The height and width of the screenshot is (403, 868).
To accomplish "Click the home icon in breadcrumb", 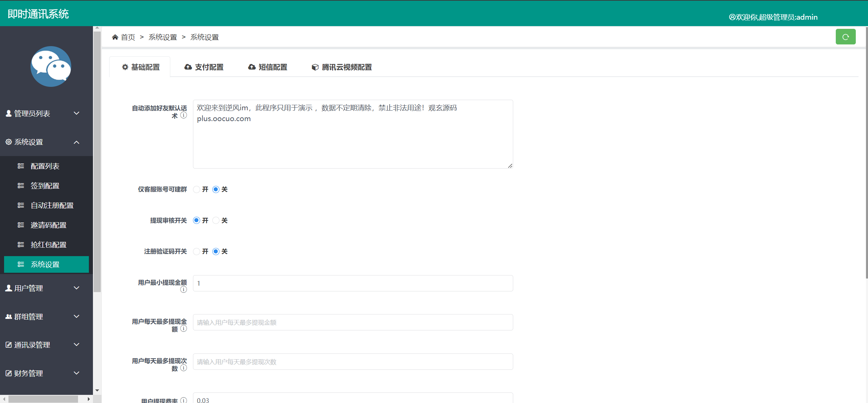I will pyautogui.click(x=115, y=37).
